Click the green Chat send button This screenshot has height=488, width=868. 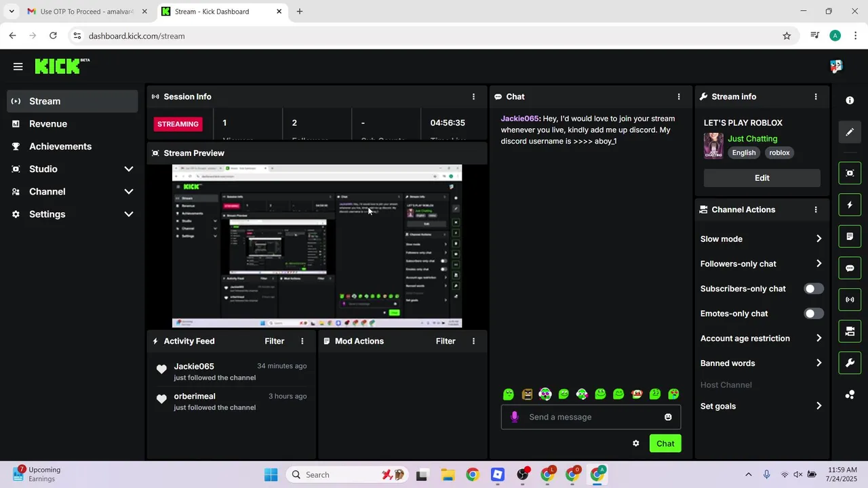coord(665,444)
